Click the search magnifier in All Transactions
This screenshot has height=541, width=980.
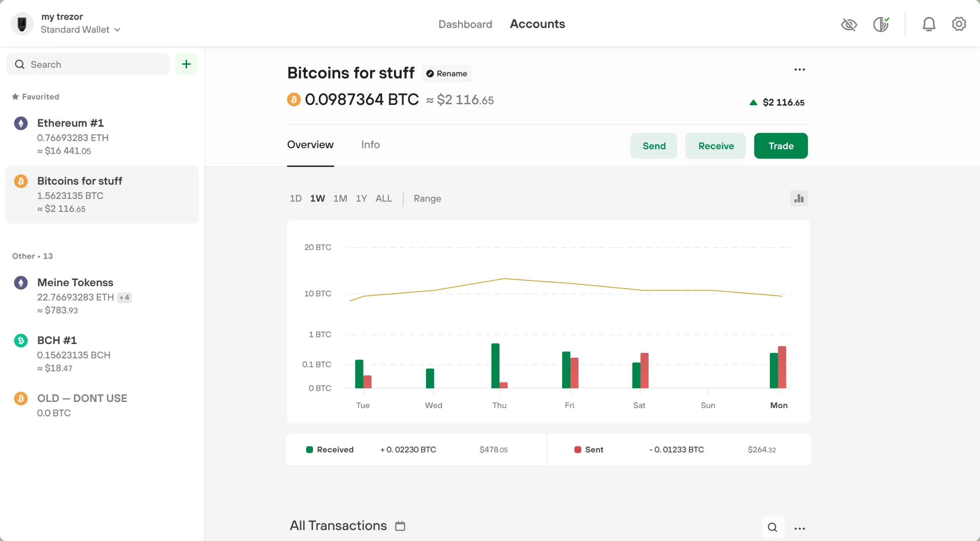(x=772, y=527)
